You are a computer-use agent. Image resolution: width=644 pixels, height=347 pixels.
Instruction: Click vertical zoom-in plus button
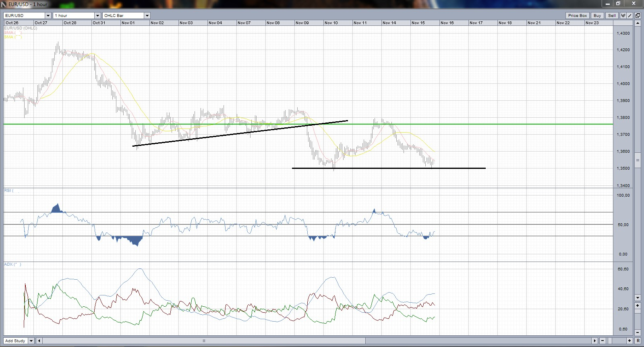click(638, 305)
